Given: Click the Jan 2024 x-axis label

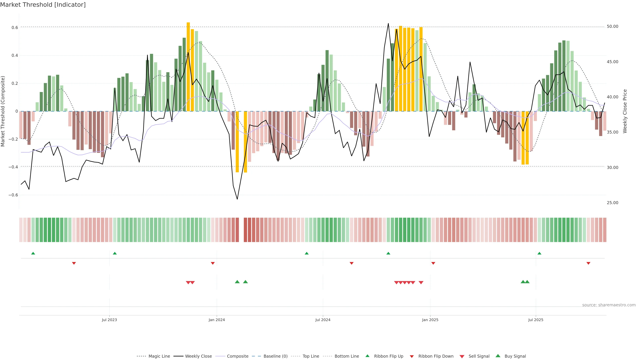Looking at the screenshot, I should pyautogui.click(x=217, y=320).
